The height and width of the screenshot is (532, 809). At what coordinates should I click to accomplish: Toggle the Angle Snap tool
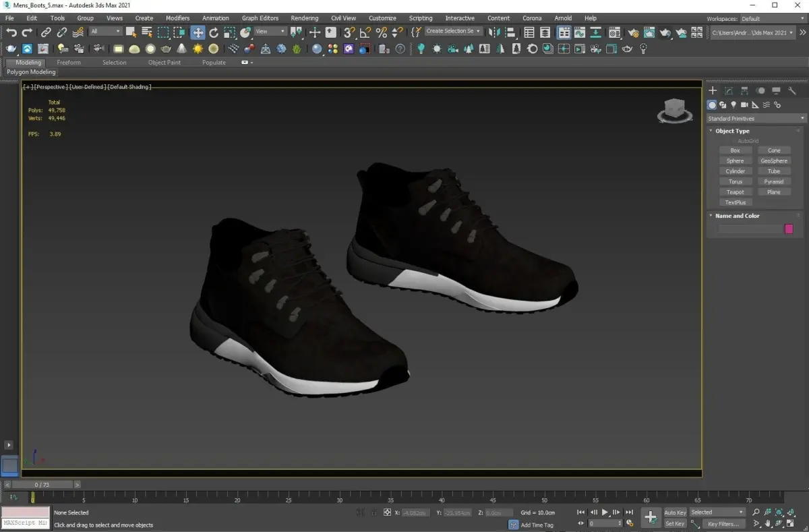(365, 32)
